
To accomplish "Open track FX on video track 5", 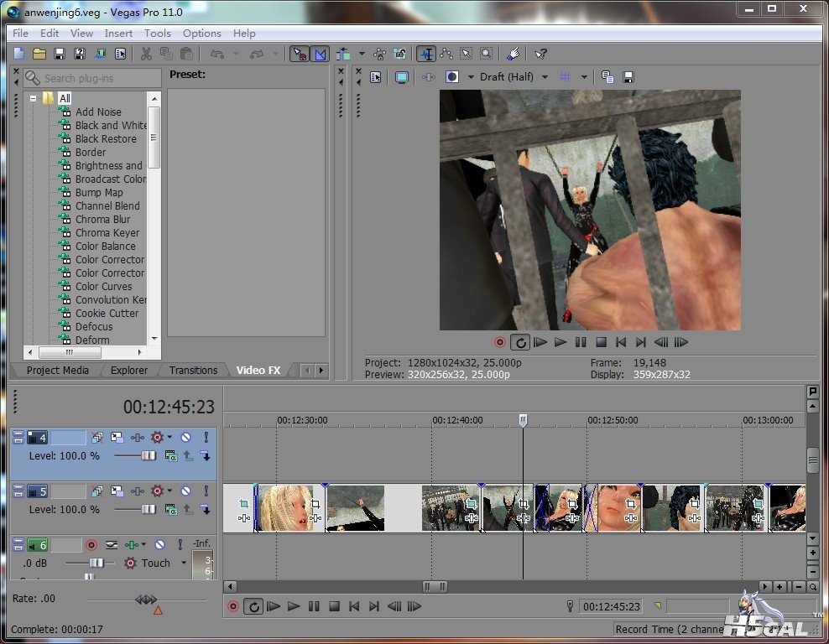I will [x=138, y=491].
